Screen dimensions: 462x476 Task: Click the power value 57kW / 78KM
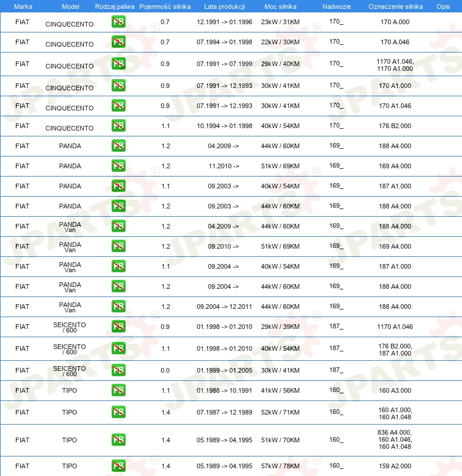[x=280, y=466]
